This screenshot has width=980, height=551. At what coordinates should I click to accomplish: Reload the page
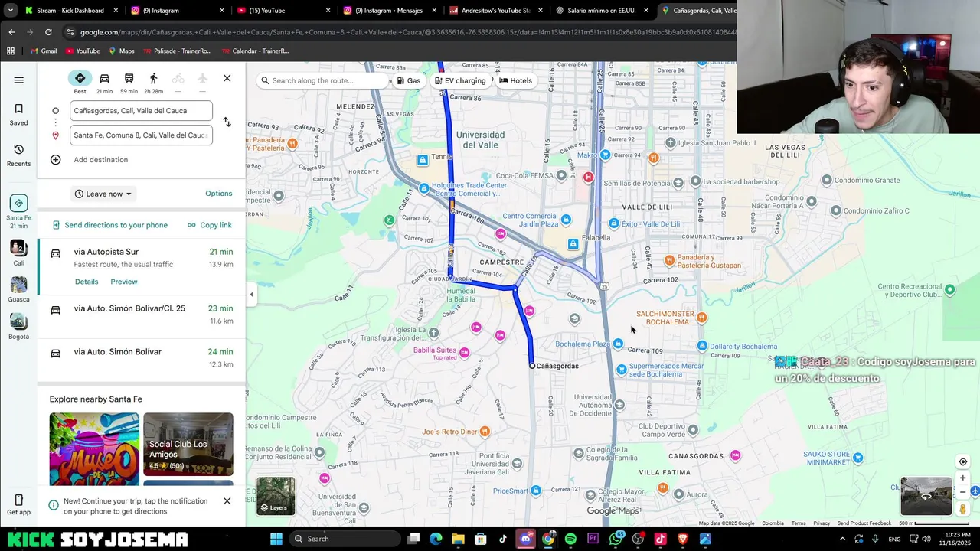pyautogui.click(x=48, y=32)
